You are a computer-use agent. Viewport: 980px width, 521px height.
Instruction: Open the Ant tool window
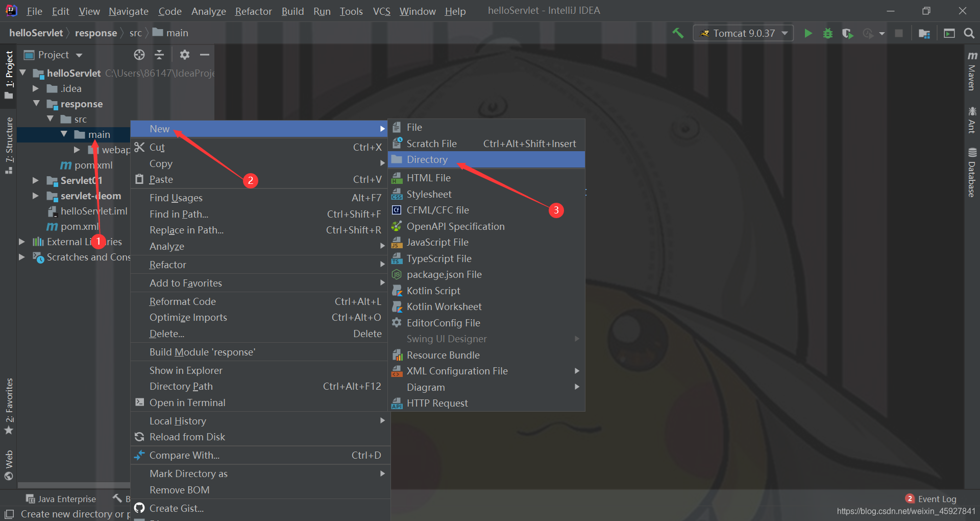coord(972,120)
